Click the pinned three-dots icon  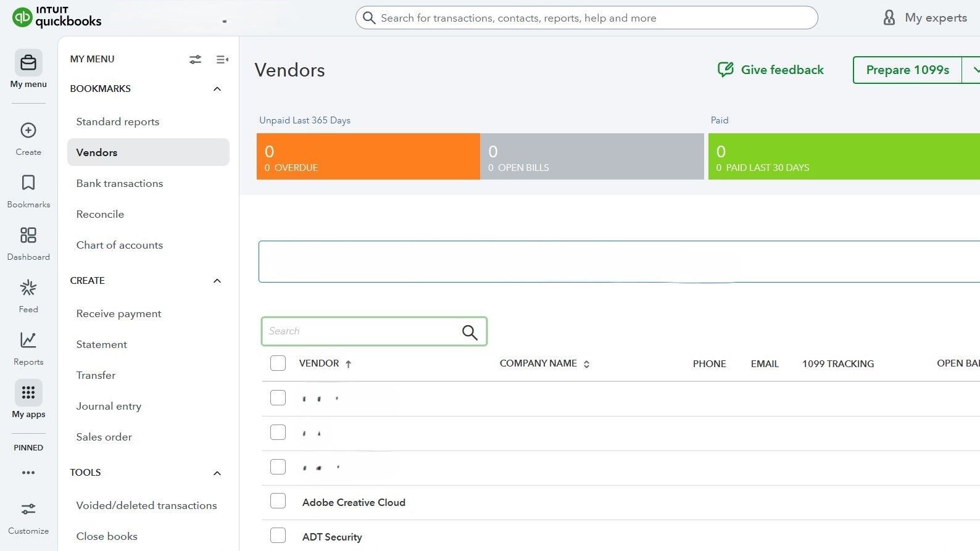pos(28,473)
